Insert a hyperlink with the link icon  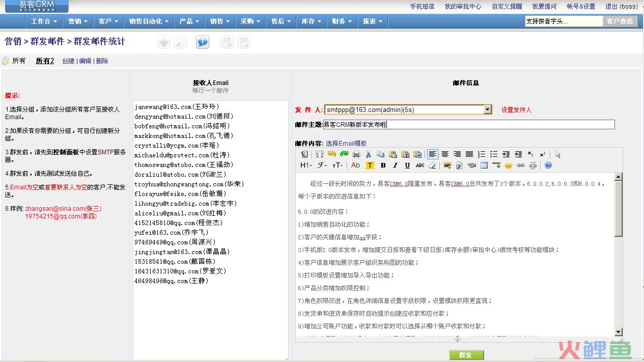coord(521,165)
